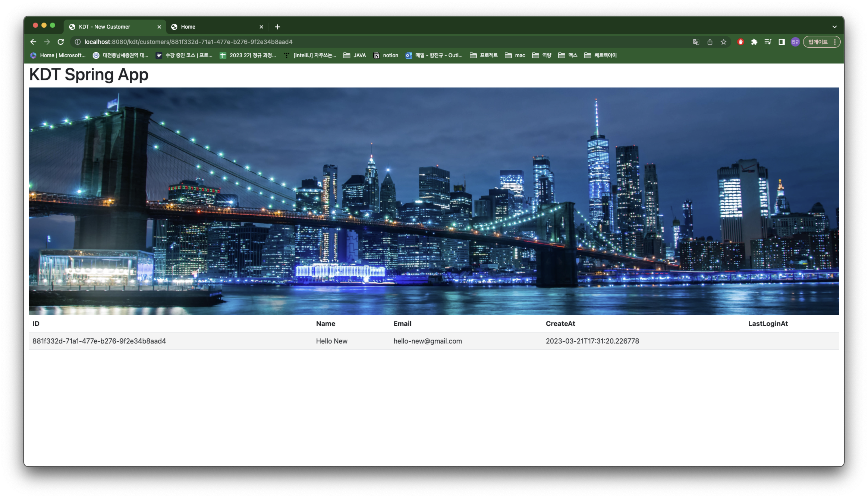Screen dimensions: 868x498
Task: Go back to previous page
Action: 33,42
